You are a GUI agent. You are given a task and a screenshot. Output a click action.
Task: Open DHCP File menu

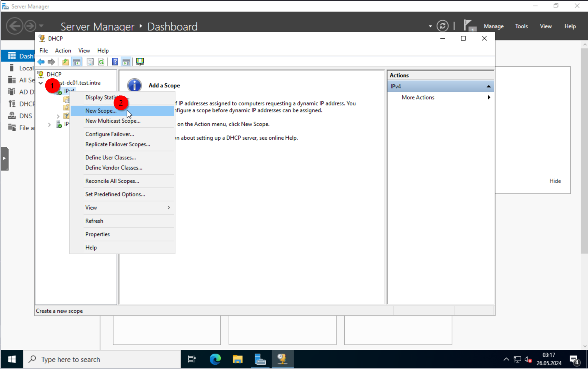click(x=43, y=50)
